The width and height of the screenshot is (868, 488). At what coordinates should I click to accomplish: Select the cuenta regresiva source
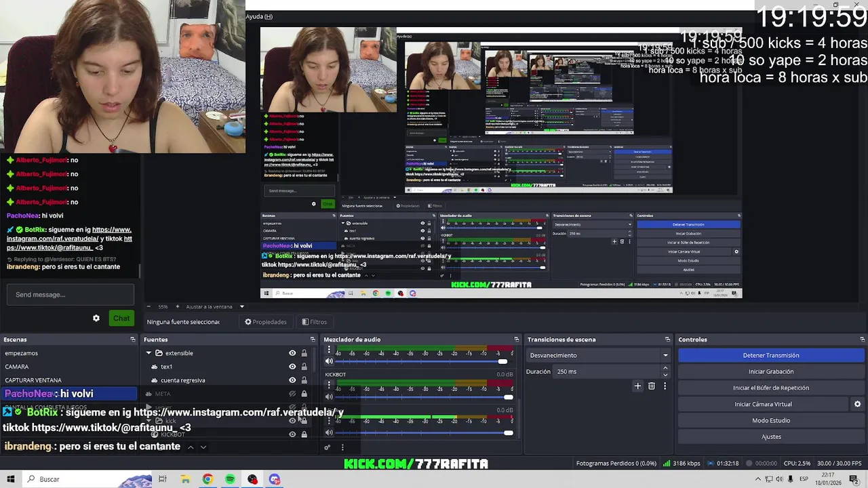(x=182, y=380)
